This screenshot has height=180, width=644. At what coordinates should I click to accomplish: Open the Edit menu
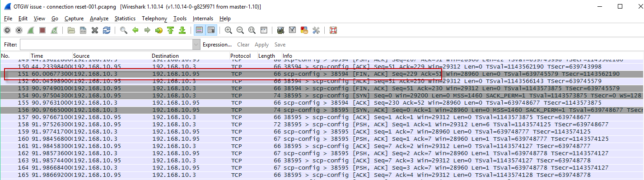tap(23, 18)
